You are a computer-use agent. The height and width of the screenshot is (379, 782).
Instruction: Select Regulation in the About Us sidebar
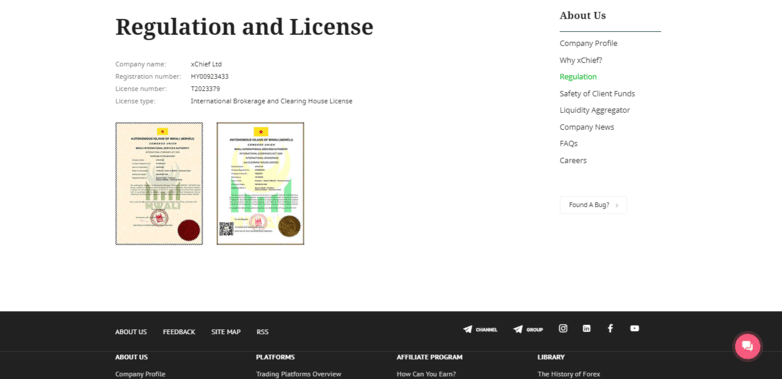578,77
